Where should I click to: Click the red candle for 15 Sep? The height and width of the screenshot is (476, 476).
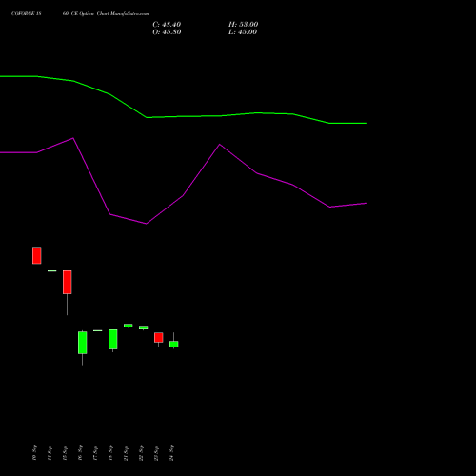tap(68, 282)
